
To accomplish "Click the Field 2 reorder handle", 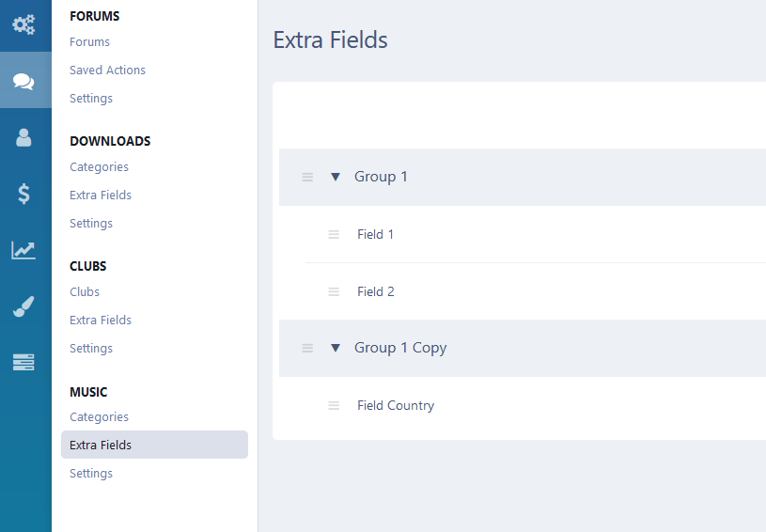I will click(x=334, y=291).
